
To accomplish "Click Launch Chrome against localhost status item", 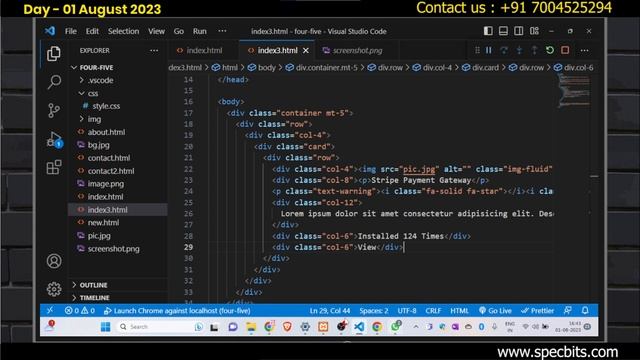I will coord(177,311).
